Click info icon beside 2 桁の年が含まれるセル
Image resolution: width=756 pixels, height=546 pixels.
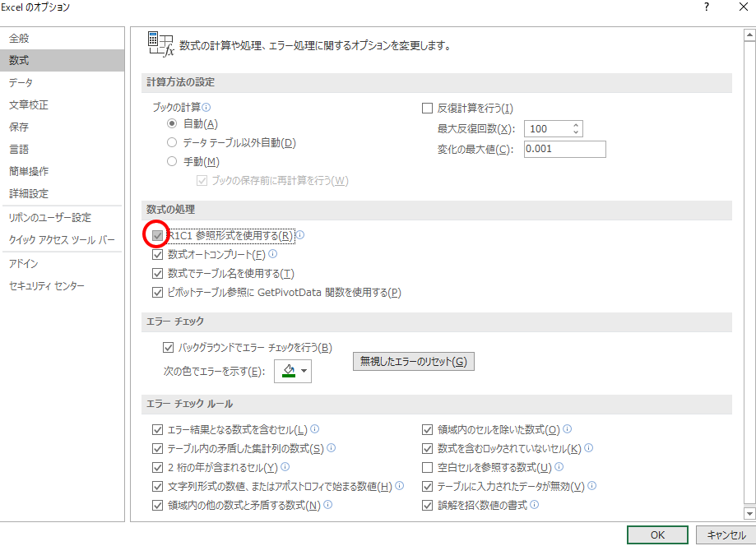(285, 466)
